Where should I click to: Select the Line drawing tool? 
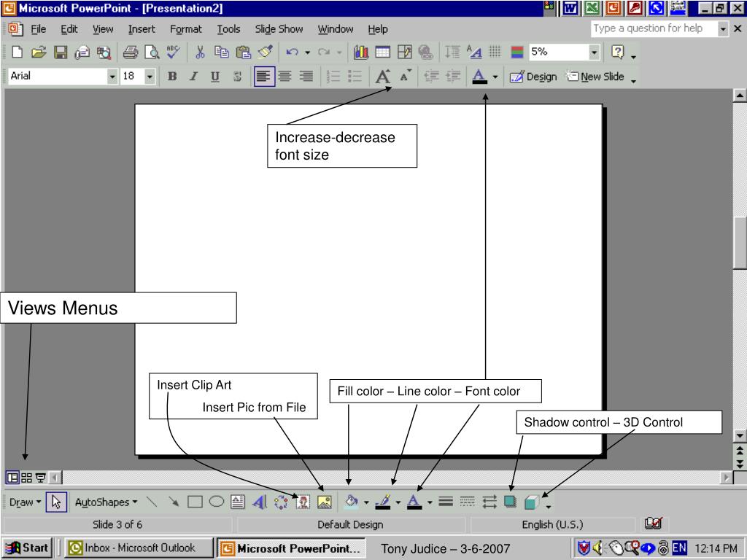tap(152, 502)
